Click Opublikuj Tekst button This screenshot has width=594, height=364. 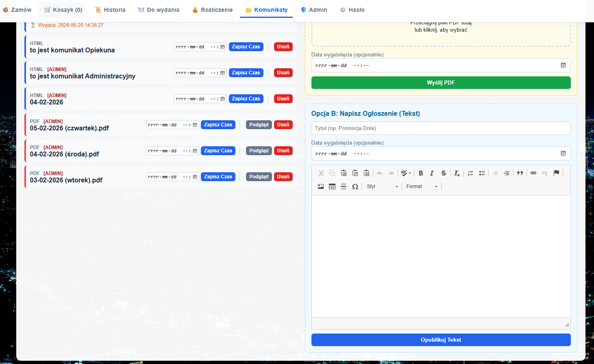(441, 340)
